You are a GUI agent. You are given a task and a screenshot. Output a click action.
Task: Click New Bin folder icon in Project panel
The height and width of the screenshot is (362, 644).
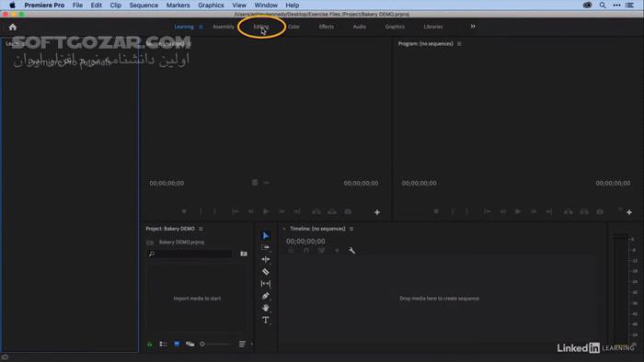(244, 254)
